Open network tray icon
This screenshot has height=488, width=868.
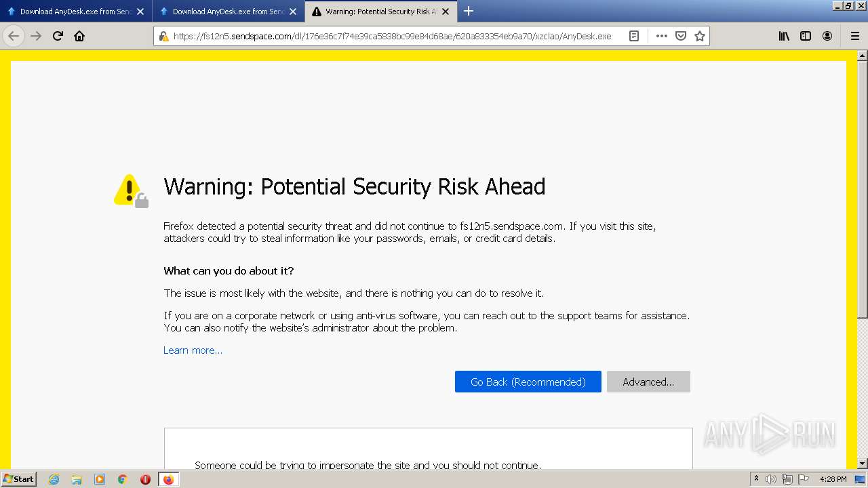click(x=787, y=479)
